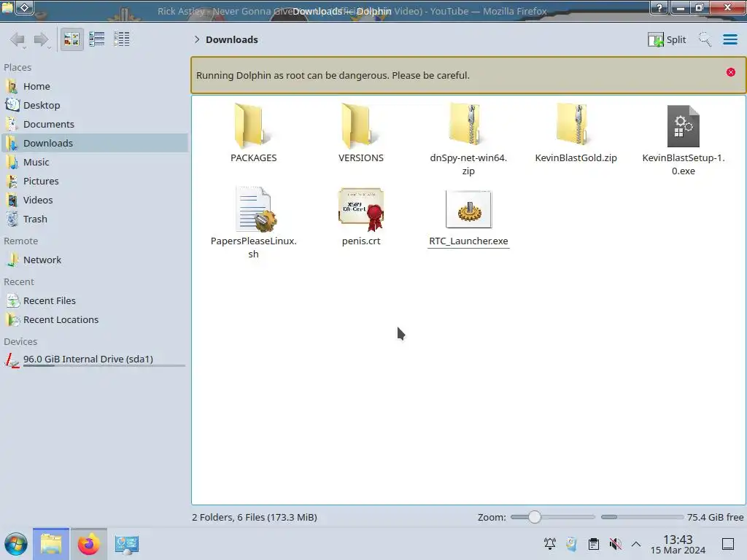The image size is (747, 560).
Task: Unmute the audio volume tray icon
Action: coord(615,544)
